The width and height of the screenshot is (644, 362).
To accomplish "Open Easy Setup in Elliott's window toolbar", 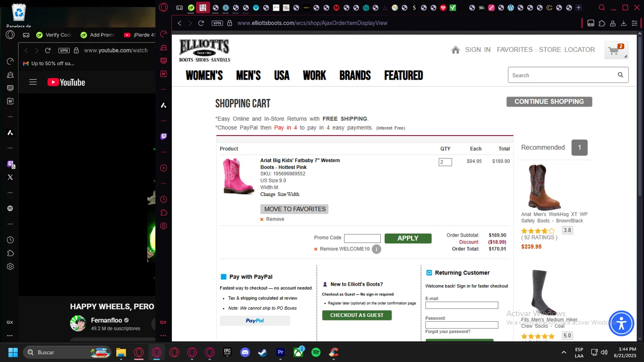I will [x=635, y=23].
